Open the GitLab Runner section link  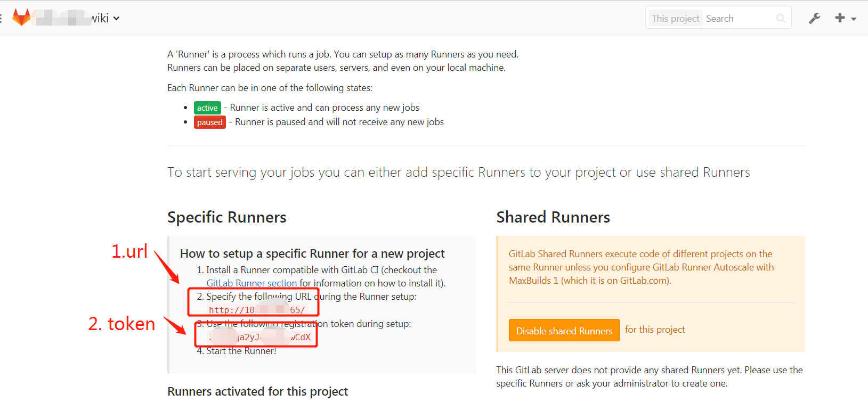[x=252, y=283]
